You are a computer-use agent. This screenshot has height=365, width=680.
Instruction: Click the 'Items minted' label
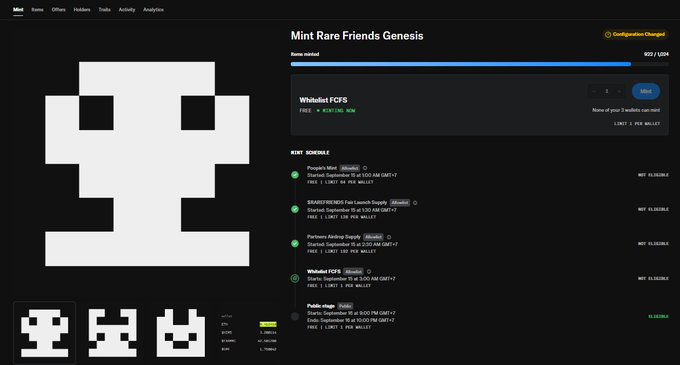[305, 54]
